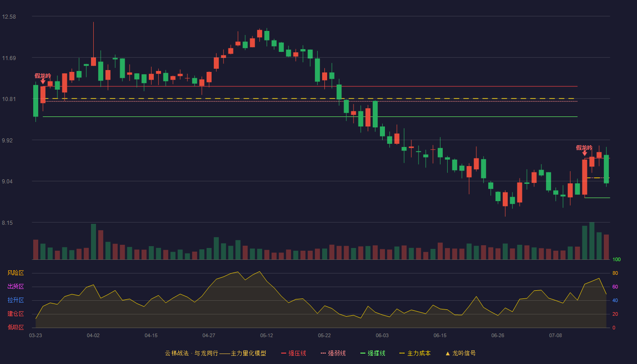Toggle the 主力成本 legend entry

(415, 353)
